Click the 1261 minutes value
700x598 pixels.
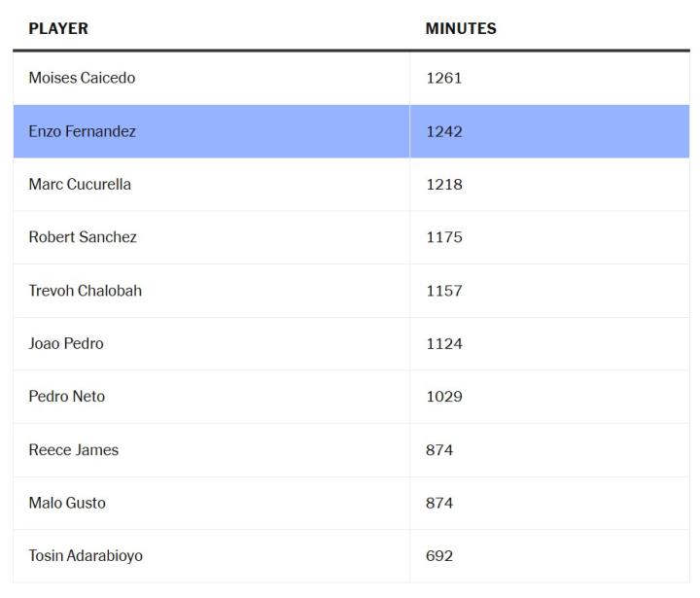coord(443,78)
